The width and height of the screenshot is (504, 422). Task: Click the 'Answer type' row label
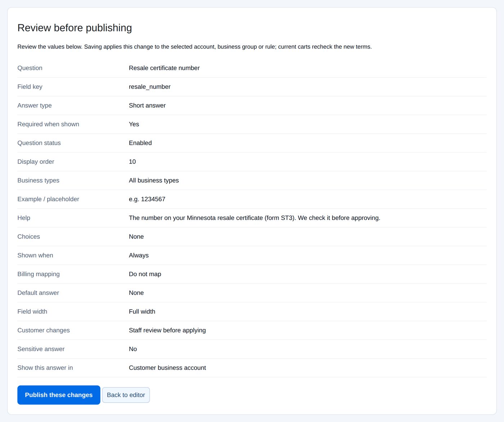point(35,106)
